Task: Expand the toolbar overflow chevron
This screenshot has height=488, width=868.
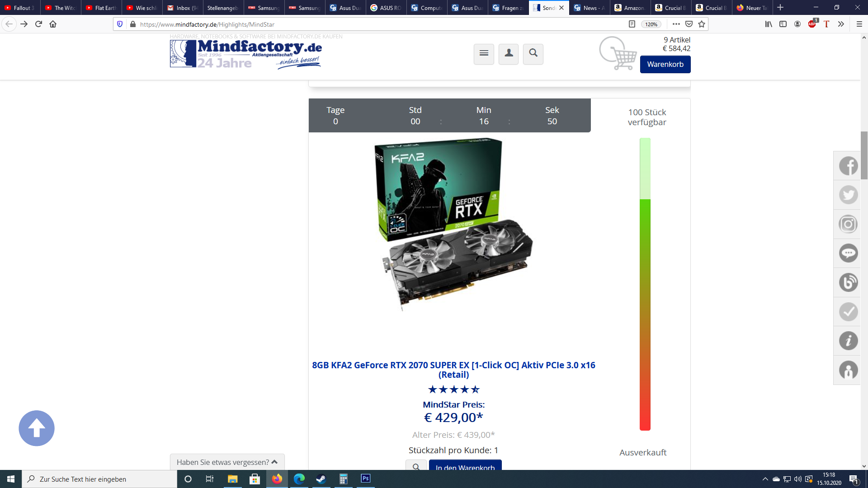Action: click(x=841, y=24)
